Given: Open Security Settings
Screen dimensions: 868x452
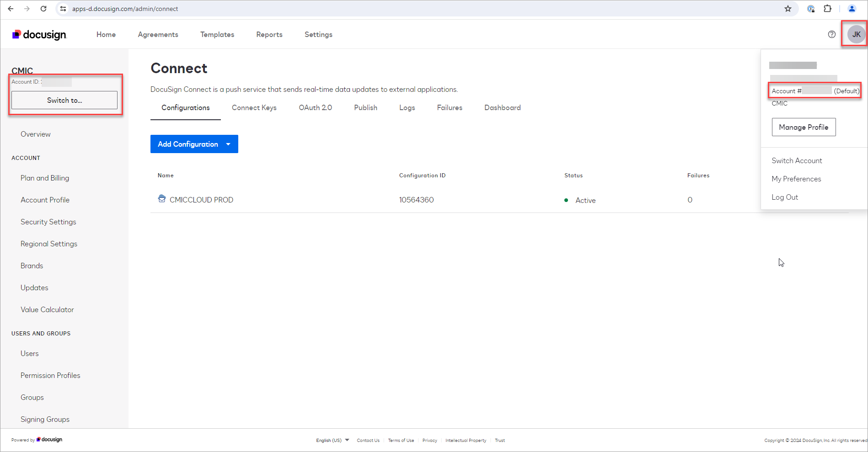Looking at the screenshot, I should [x=48, y=222].
